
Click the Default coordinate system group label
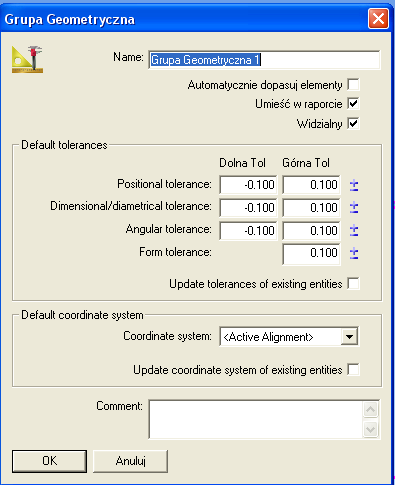82,315
